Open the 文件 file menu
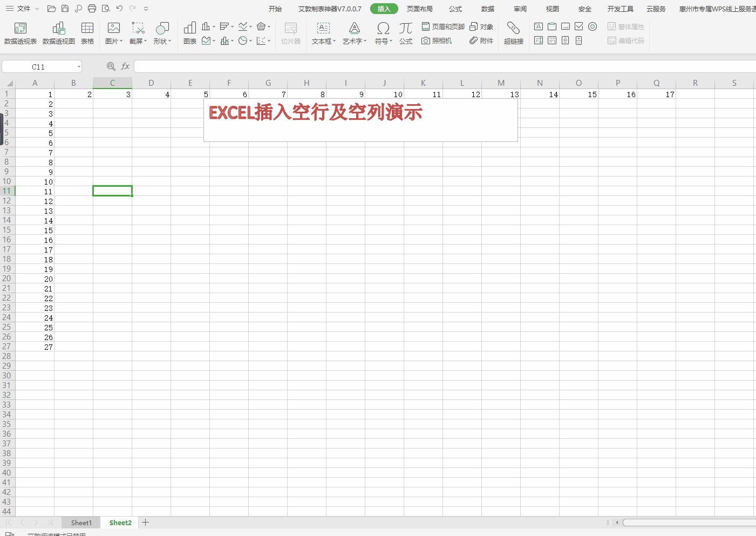This screenshot has height=536, width=756. click(x=23, y=9)
